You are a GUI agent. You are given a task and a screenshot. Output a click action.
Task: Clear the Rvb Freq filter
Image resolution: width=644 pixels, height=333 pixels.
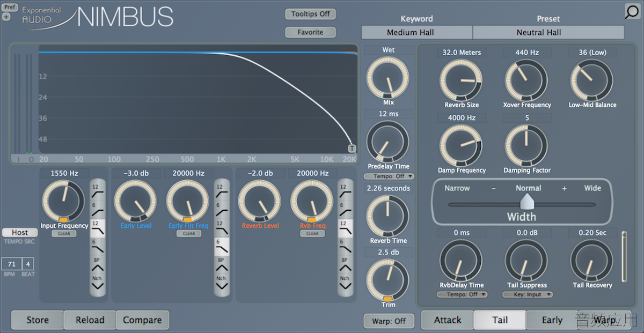click(x=312, y=234)
